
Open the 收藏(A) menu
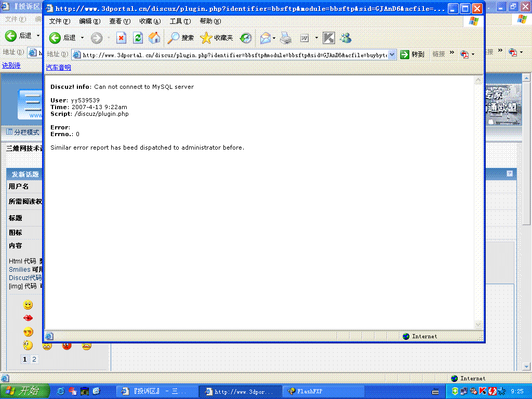[x=150, y=21]
